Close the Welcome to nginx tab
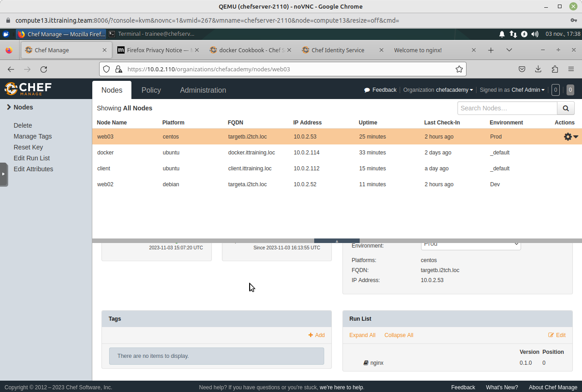This screenshot has width=582, height=392. [x=473, y=50]
